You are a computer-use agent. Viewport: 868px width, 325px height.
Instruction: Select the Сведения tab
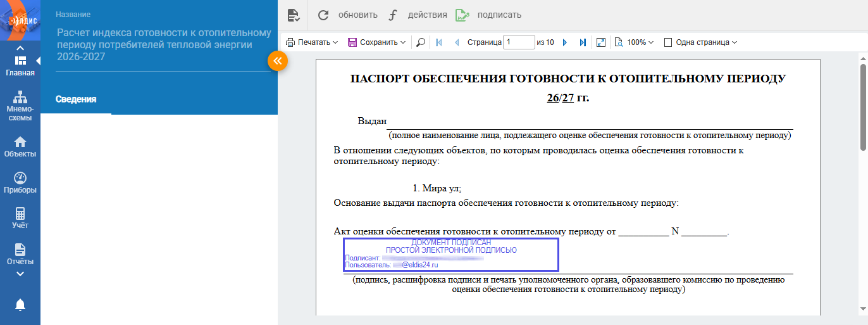[76, 99]
